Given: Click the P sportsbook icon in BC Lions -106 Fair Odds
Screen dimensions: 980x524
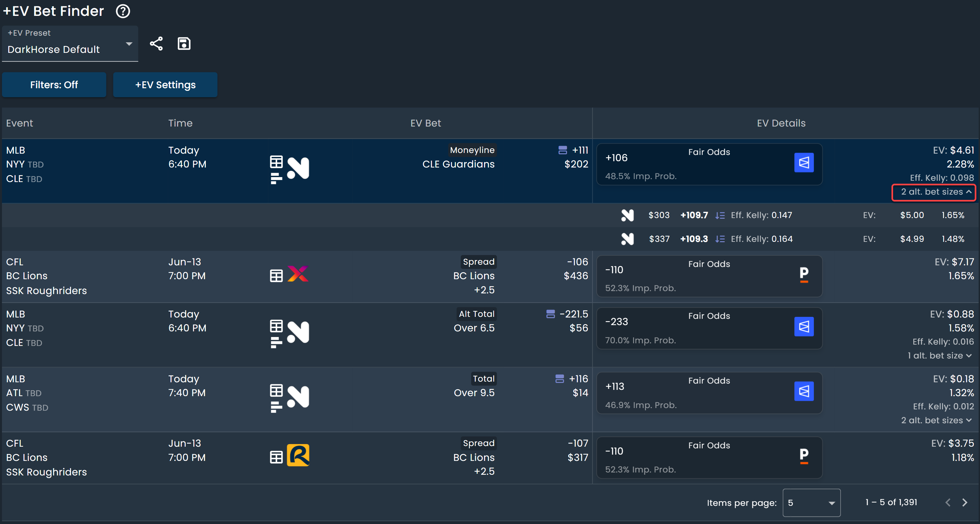Looking at the screenshot, I should coord(804,275).
